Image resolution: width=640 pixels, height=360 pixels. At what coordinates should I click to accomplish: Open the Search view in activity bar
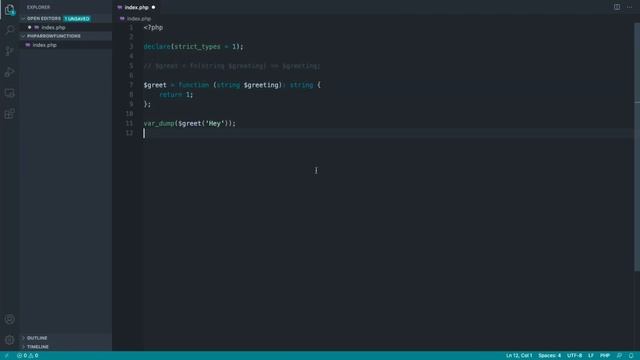(x=9, y=30)
